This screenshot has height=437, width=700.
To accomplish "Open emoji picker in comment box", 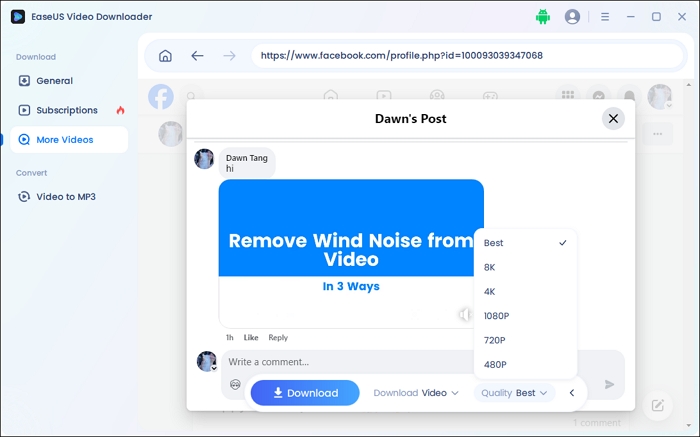I will click(235, 384).
